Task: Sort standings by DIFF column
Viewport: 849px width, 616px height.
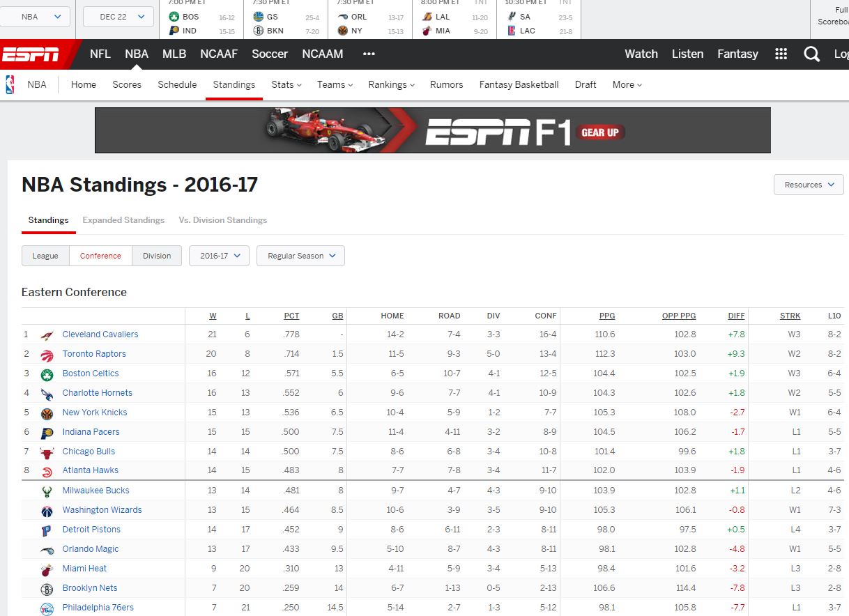Action: point(737,316)
